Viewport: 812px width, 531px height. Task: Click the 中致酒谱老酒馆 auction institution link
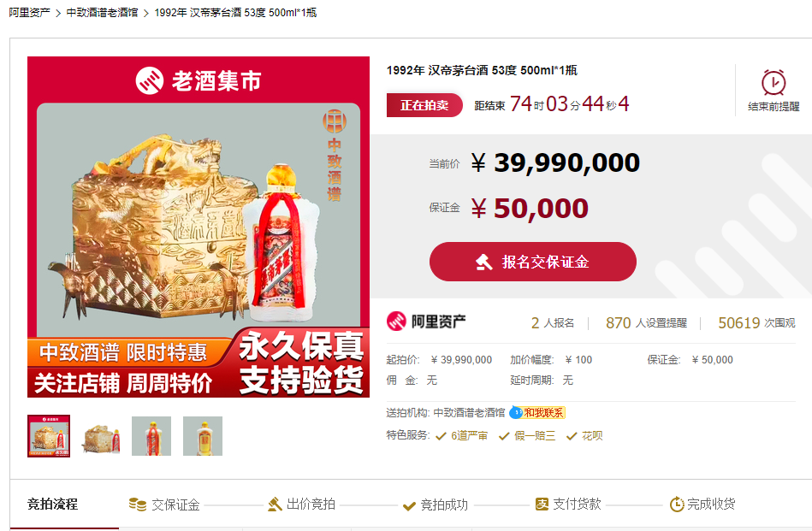tap(469, 412)
